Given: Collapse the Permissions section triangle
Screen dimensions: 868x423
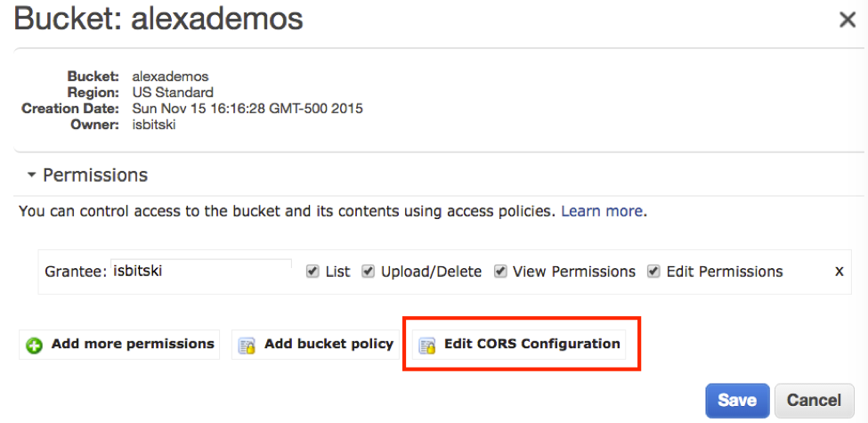Looking at the screenshot, I should pyautogui.click(x=32, y=175).
